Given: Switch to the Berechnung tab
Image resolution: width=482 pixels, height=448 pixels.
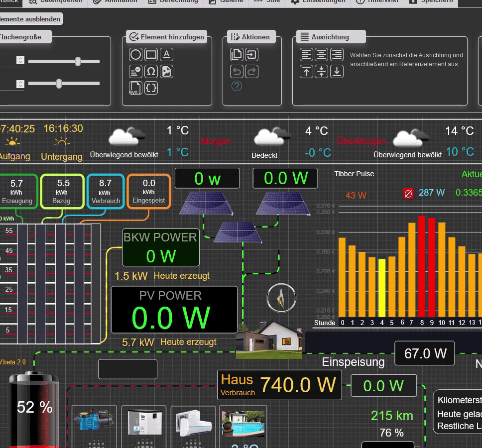Looking at the screenshot, I should (x=174, y=1).
